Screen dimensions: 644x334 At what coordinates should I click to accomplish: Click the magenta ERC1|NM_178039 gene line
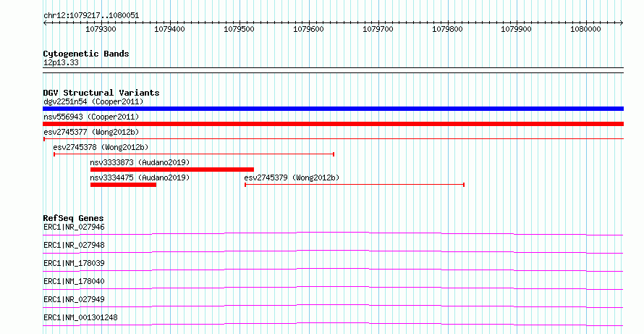click(x=333, y=270)
